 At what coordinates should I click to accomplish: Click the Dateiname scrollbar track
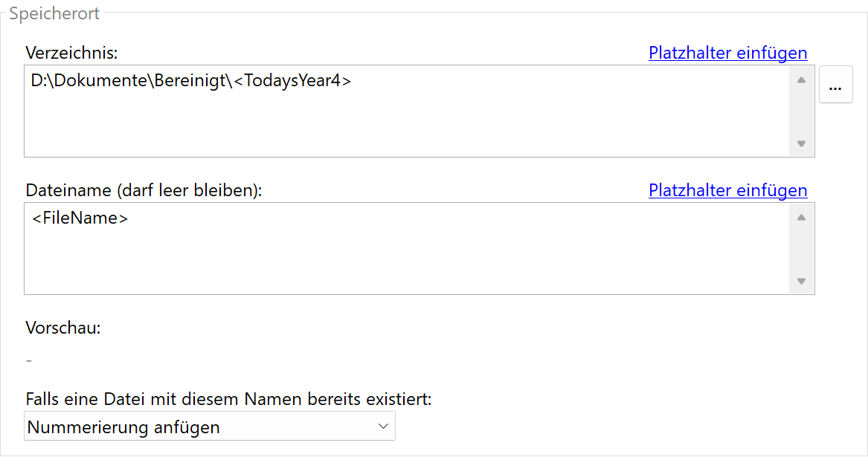[801, 249]
